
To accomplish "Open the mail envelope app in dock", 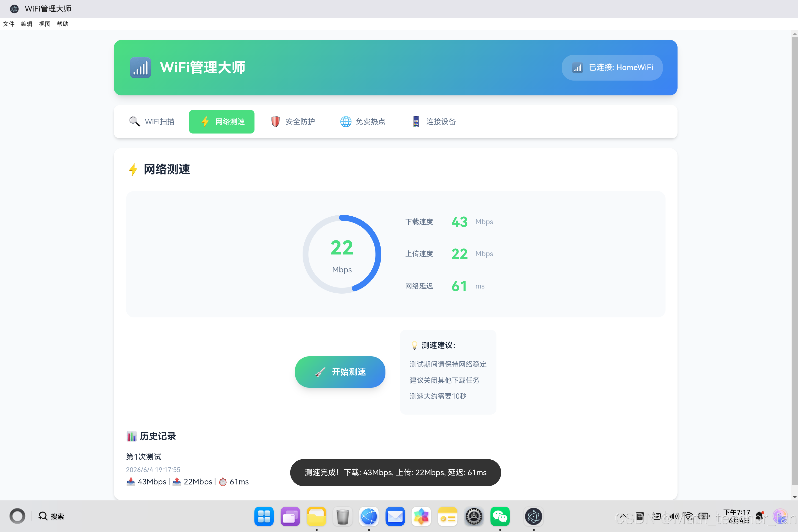I will [x=395, y=516].
